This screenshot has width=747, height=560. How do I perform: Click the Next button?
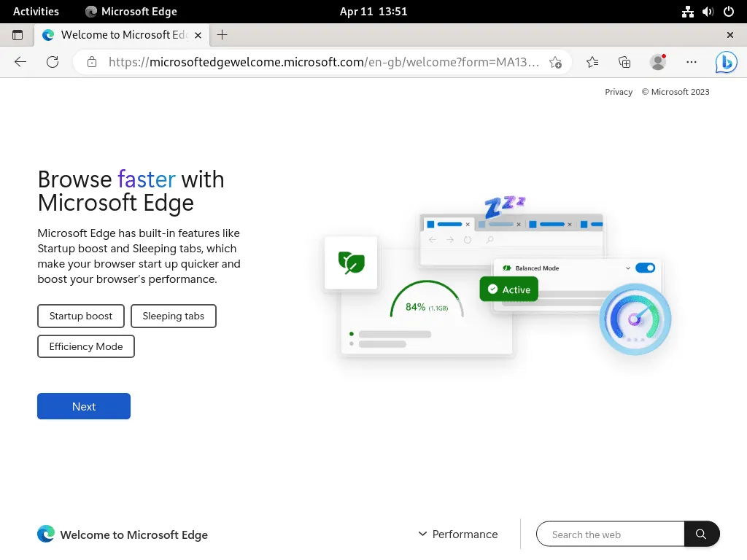83,406
